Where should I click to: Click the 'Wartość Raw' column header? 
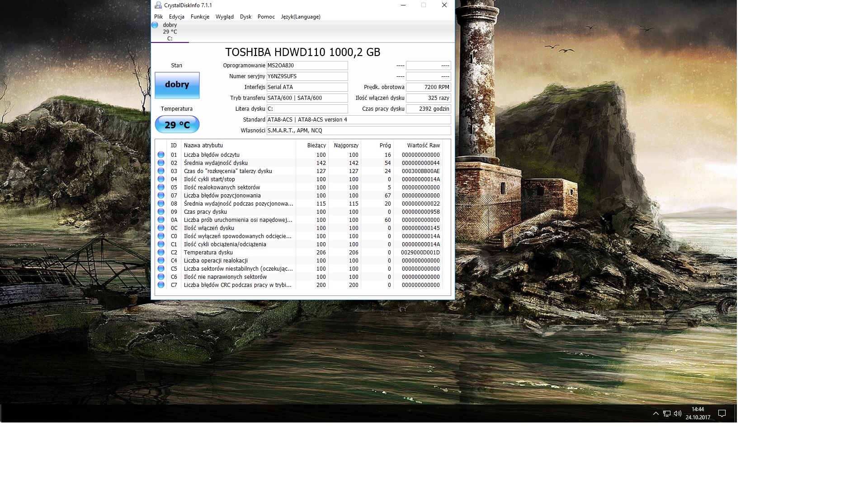[x=418, y=145]
